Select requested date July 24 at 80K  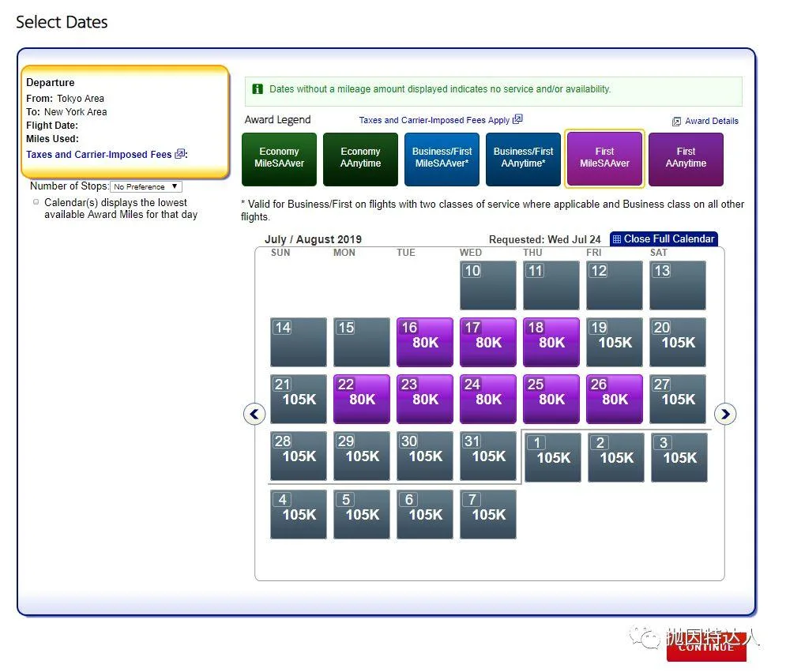(x=487, y=399)
